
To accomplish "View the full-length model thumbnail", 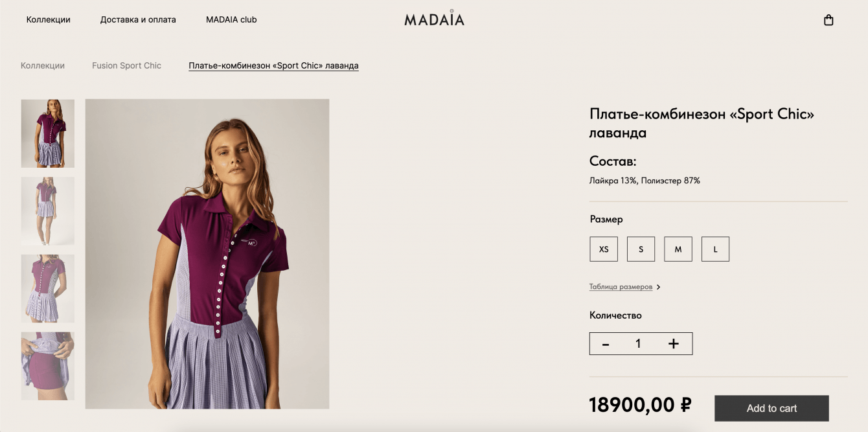I will 48,211.
